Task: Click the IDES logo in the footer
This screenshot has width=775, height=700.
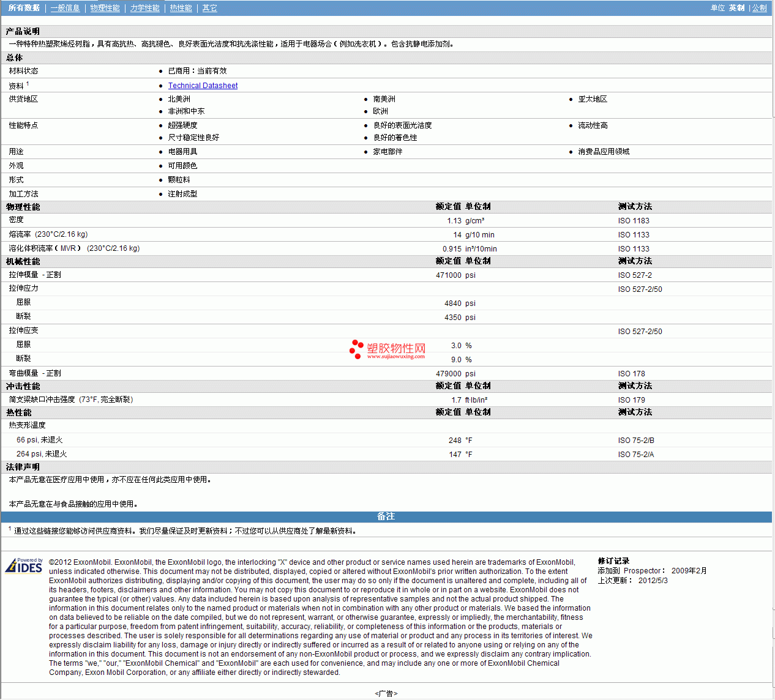Action: pos(24,566)
